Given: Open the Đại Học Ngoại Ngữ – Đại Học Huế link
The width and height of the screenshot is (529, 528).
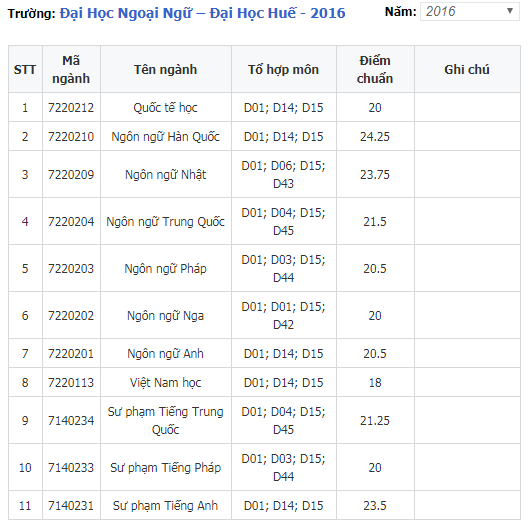Looking at the screenshot, I should 202,13.
